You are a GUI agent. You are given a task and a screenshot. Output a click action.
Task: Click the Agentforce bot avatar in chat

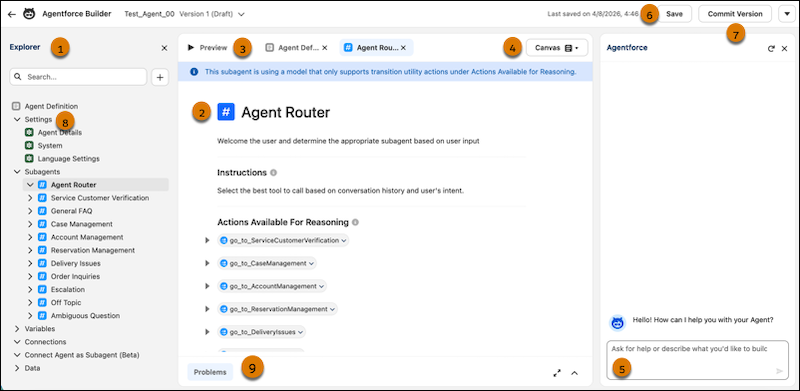[618, 323]
